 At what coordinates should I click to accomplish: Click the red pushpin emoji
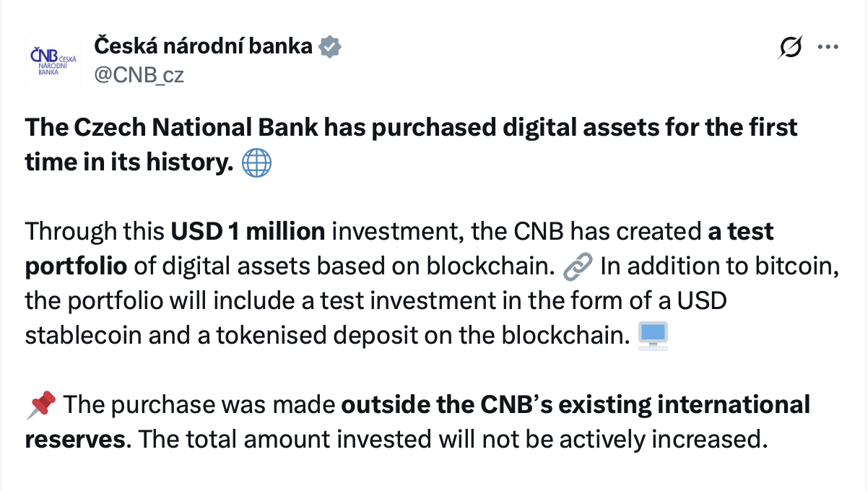(40, 405)
